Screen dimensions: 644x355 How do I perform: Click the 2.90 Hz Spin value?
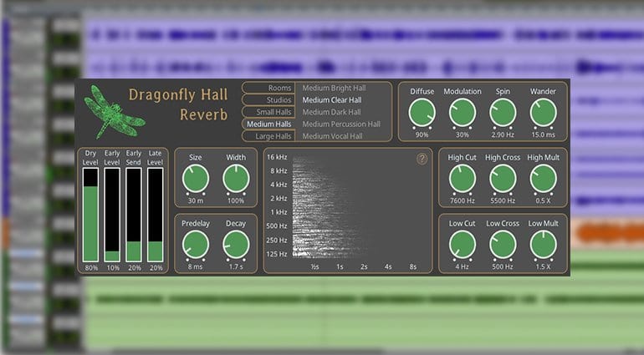pyautogui.click(x=503, y=134)
